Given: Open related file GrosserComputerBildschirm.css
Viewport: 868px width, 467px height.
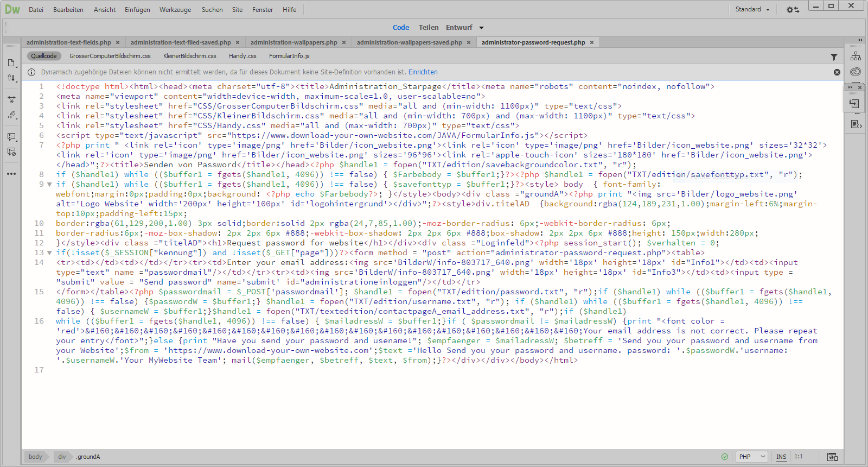Looking at the screenshot, I should point(110,56).
